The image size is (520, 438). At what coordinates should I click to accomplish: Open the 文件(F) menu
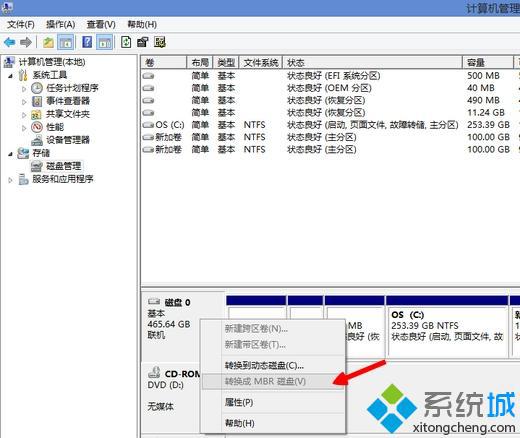21,25
